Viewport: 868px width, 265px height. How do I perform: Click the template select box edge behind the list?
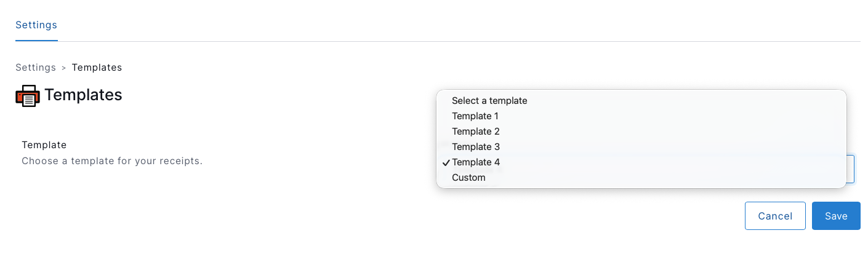point(851,169)
